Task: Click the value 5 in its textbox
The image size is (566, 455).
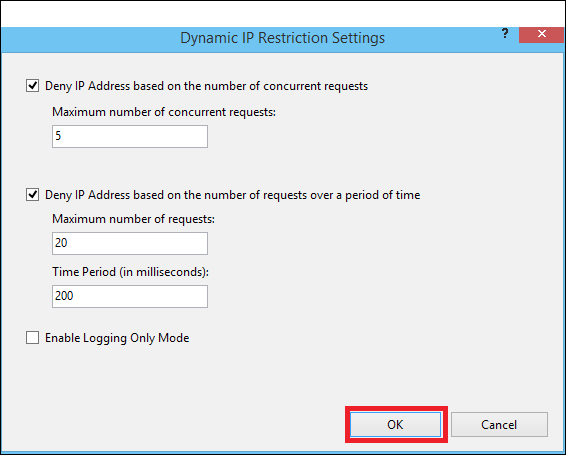Action: point(58,136)
